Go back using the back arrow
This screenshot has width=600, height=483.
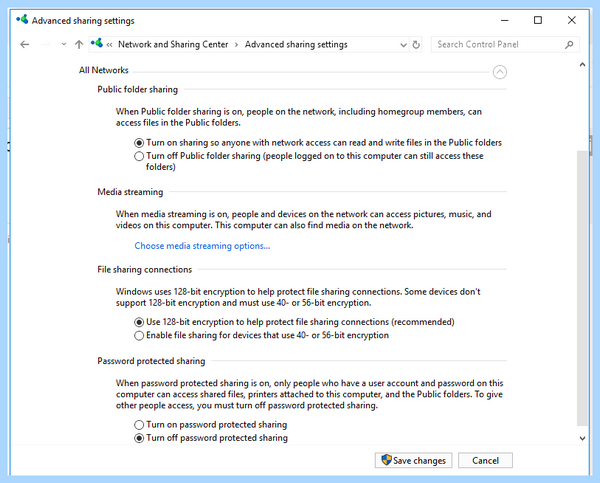pos(25,45)
